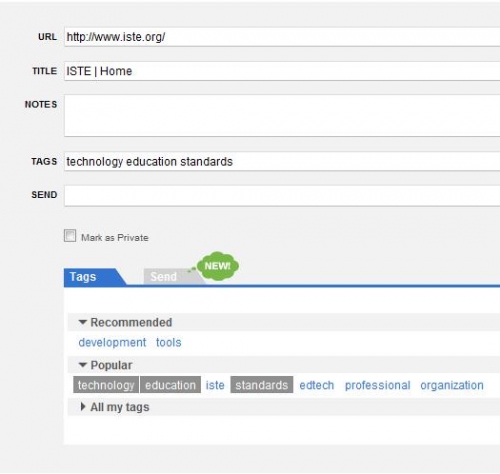The width and height of the screenshot is (500, 474).
Task: Click inside the Notes text area
Action: [x=282, y=116]
